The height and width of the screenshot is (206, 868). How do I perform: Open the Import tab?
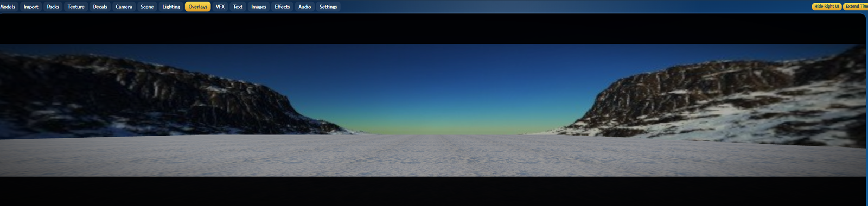[x=31, y=7]
